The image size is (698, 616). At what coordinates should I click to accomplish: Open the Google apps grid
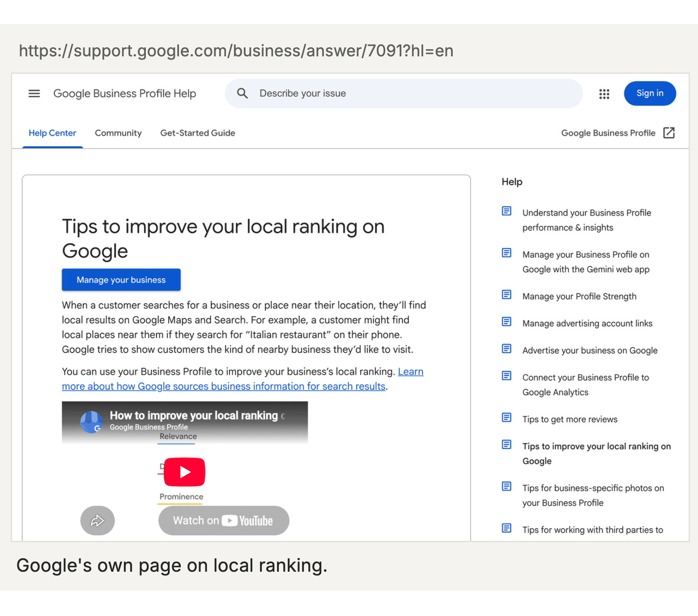pos(604,94)
